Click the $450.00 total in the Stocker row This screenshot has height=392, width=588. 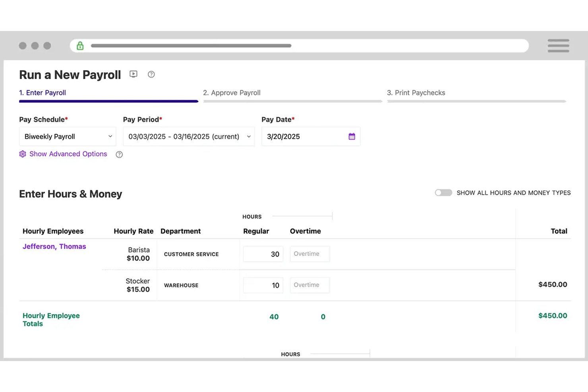(553, 284)
